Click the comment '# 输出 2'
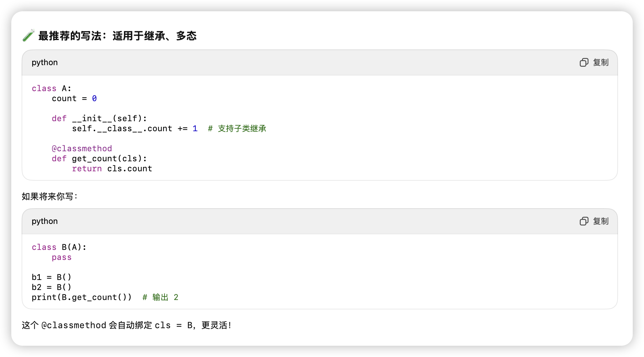Image resolution: width=644 pixels, height=357 pixels. pos(160,297)
